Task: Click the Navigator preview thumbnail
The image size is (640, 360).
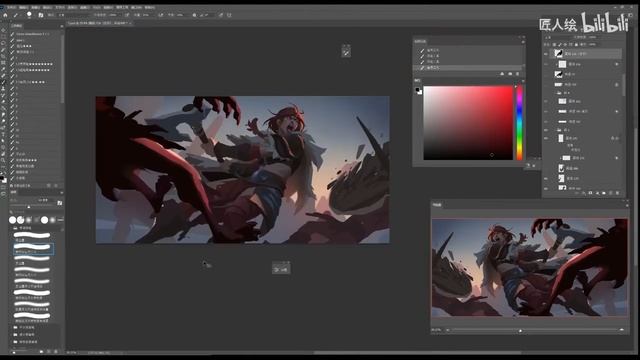Action: pos(530,267)
